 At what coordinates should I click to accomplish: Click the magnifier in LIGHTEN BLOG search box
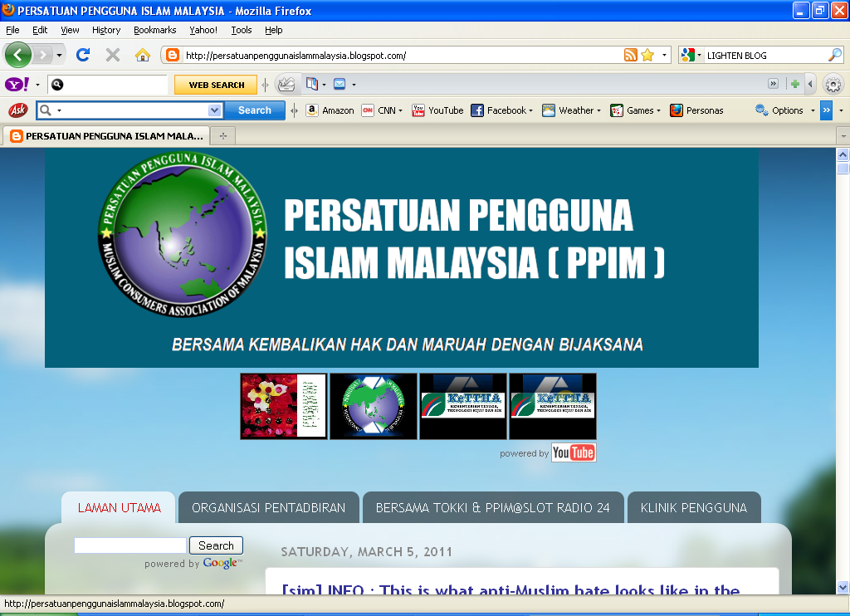(x=835, y=55)
